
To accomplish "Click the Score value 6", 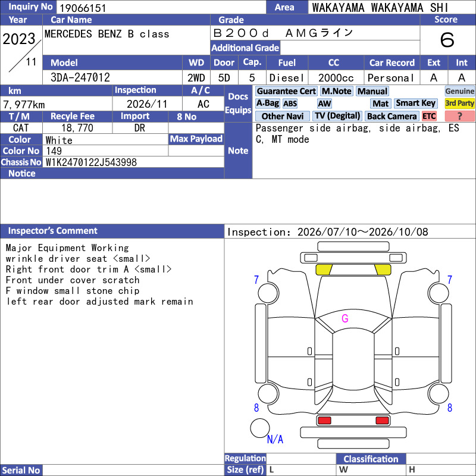I will click(447, 40).
